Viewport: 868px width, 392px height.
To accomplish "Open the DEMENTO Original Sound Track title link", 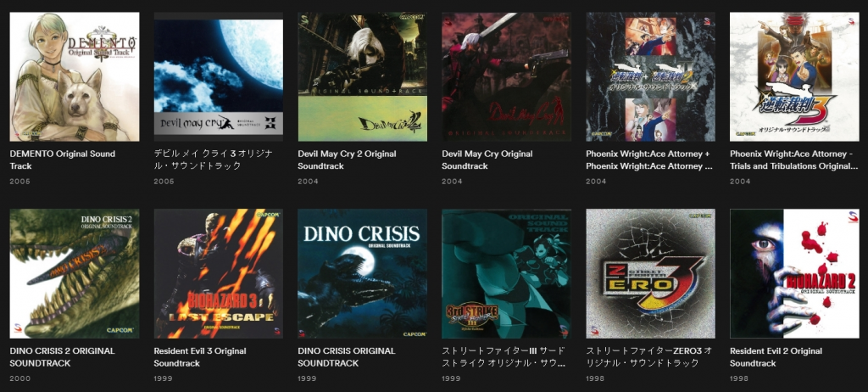I will (x=63, y=160).
